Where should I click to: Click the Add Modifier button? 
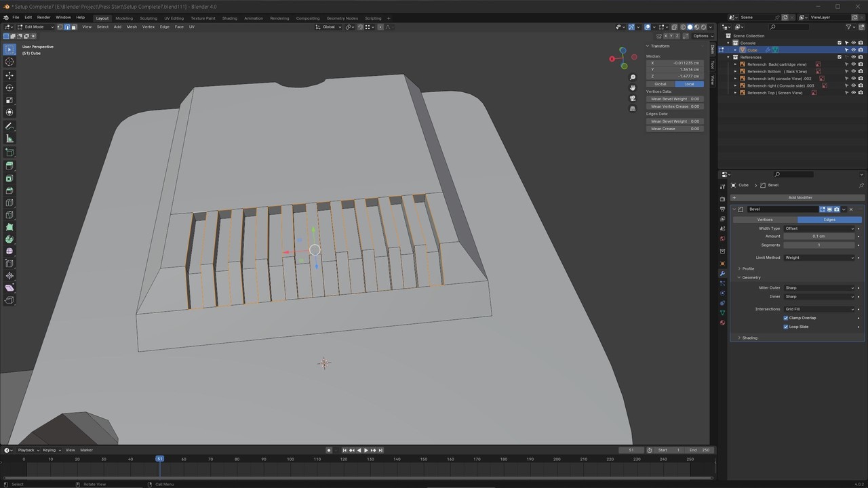point(800,197)
